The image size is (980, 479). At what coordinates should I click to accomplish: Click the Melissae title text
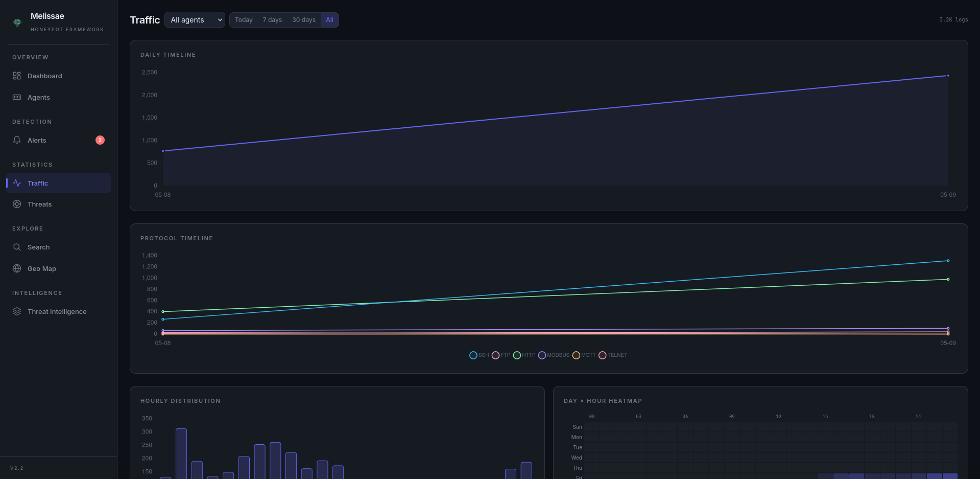tap(47, 16)
